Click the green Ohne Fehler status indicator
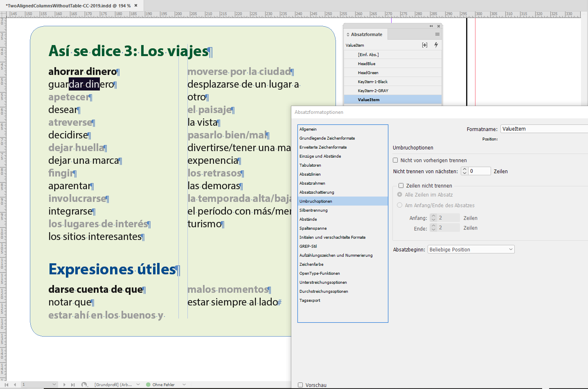The width and height of the screenshot is (588, 389). point(148,384)
